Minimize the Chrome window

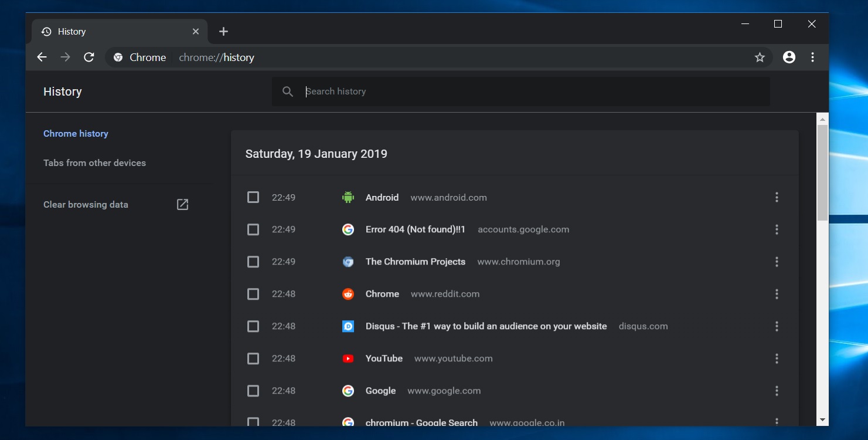[745, 24]
